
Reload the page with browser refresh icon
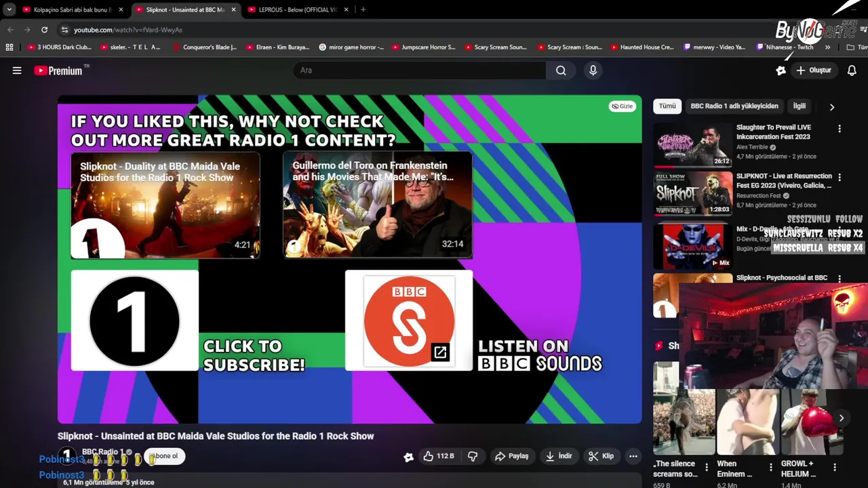click(x=44, y=30)
